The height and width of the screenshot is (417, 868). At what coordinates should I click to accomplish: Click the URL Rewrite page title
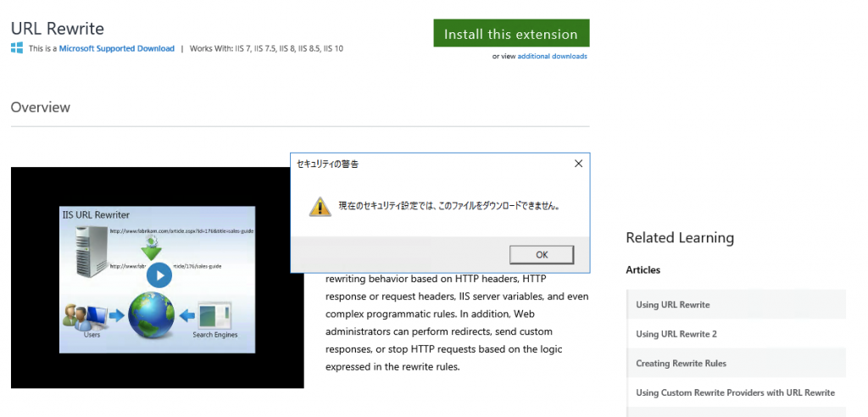click(58, 28)
